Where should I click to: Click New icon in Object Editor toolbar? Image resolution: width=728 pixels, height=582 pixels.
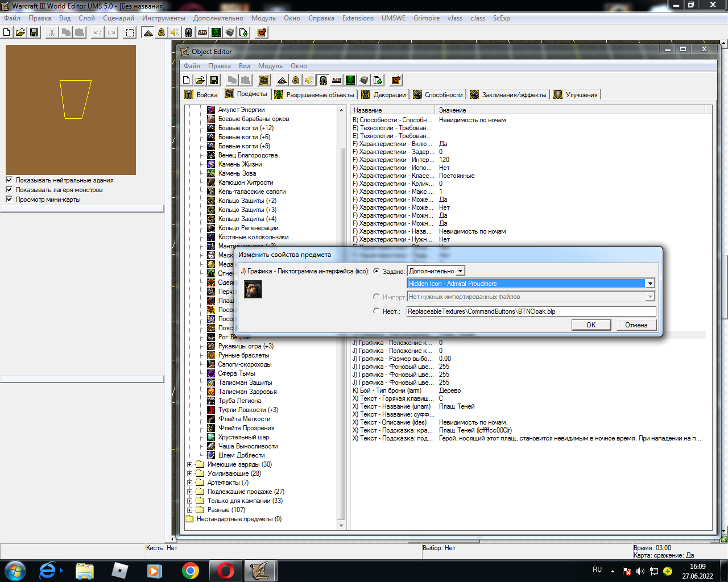coord(187,80)
